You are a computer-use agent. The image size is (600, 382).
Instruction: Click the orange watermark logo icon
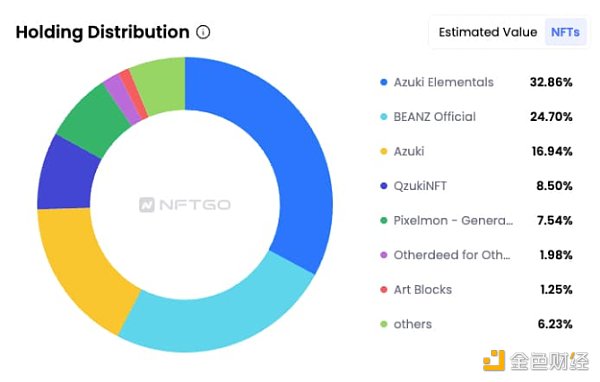(493, 360)
